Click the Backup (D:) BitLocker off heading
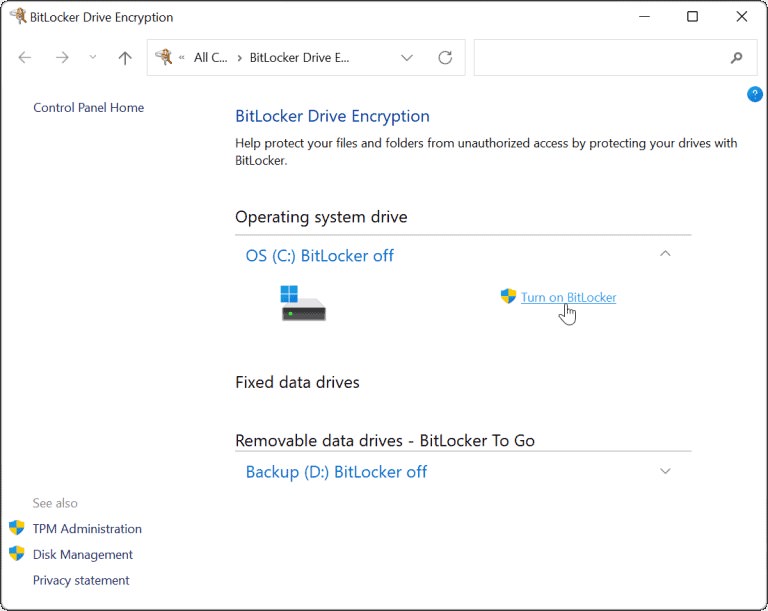The height and width of the screenshot is (611, 768). pos(336,472)
